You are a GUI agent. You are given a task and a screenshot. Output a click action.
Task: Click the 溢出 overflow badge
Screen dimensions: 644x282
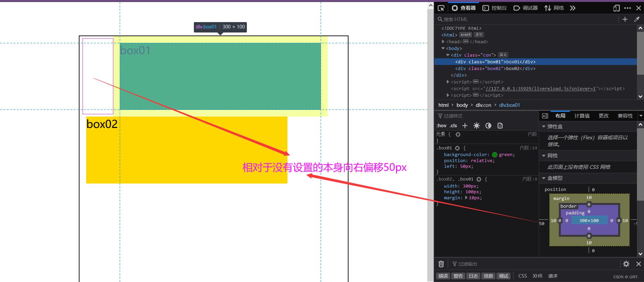click(503, 55)
